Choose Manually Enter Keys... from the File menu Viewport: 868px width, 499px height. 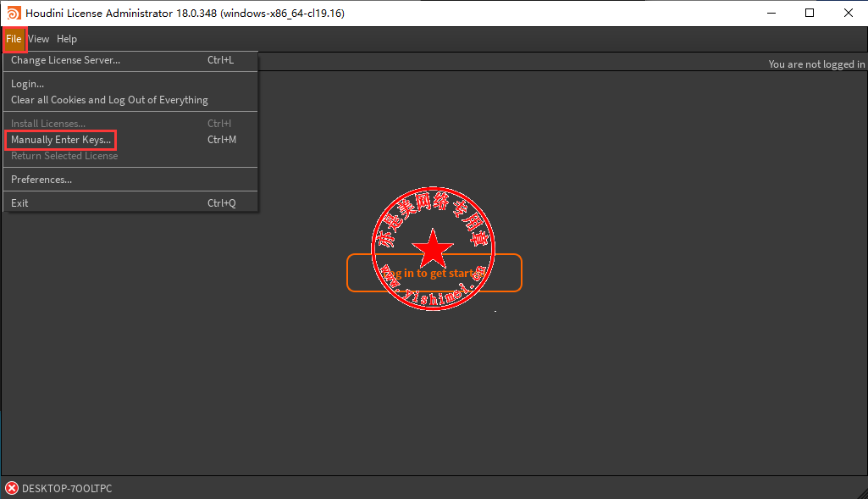coord(61,140)
